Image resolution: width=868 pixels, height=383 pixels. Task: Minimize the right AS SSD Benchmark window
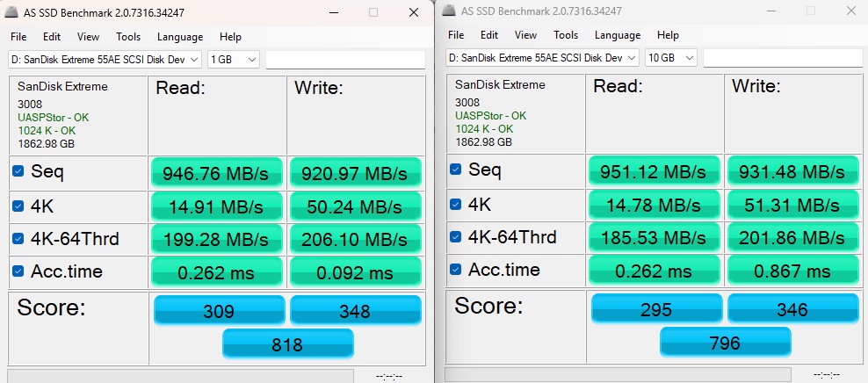click(770, 11)
